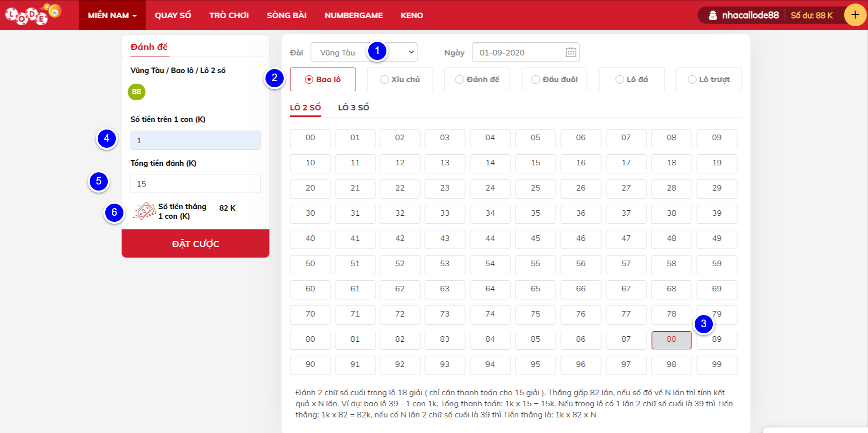The width and height of the screenshot is (868, 433).
Task: Select number 85 in the grid
Action: coord(536,340)
